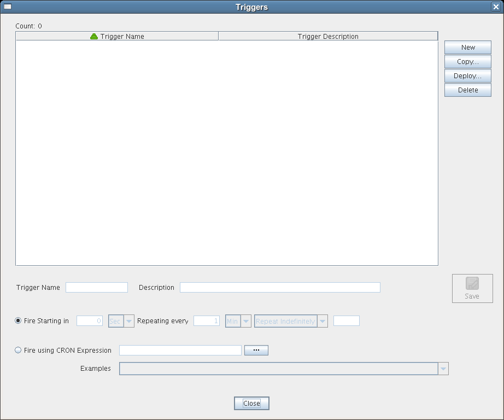The width and height of the screenshot is (504, 420).
Task: Click the window menu icon in title bar
Action: click(8, 7)
